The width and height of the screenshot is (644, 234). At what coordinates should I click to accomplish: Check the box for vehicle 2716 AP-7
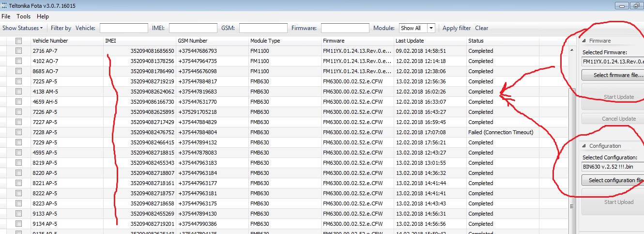[19, 51]
